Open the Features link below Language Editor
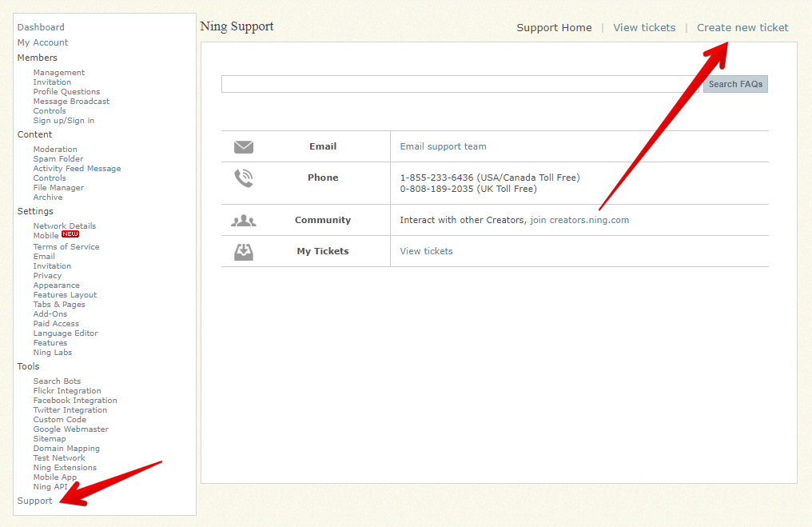The image size is (812, 527). pos(50,343)
